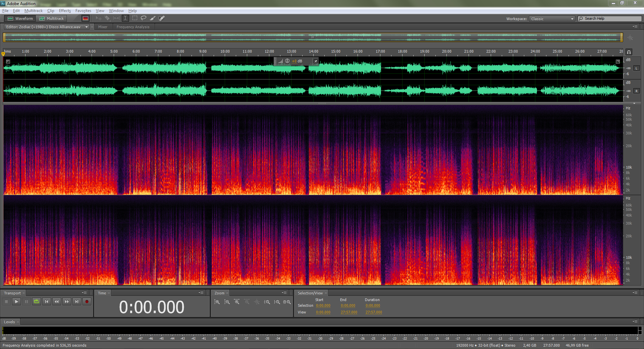Select the Spot Healing Brush tool
The image size is (644, 349).
tap(161, 18)
